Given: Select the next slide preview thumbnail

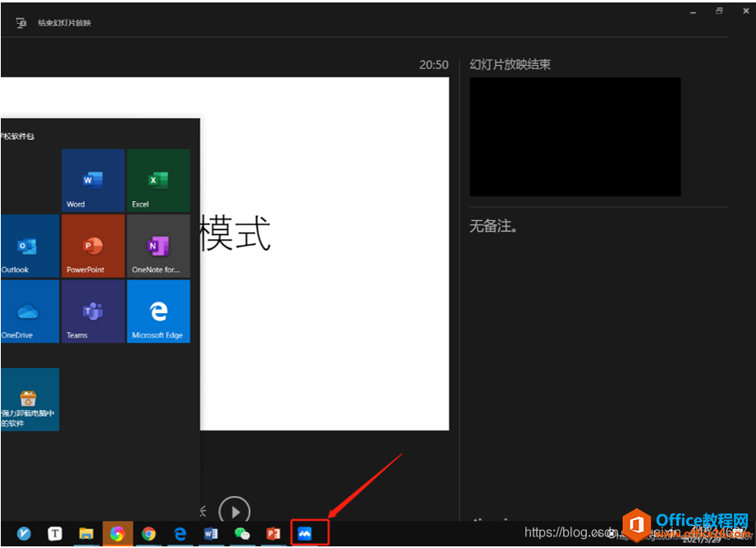Looking at the screenshot, I should click(x=575, y=136).
